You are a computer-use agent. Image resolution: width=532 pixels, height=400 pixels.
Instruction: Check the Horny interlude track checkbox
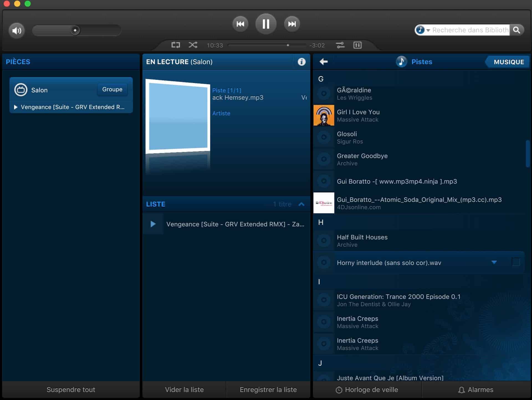(515, 262)
